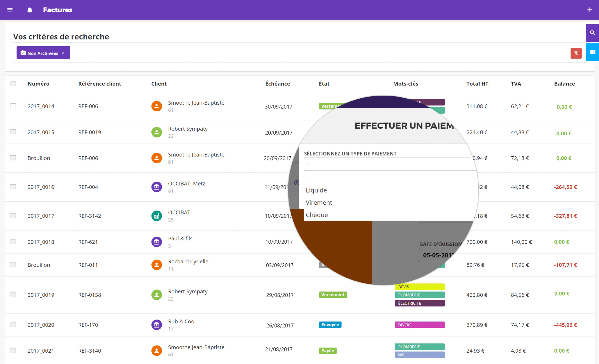Click OCCIBATI Metz bank avatar
Screen dimensions: 599x364
pyautogui.click(x=157, y=187)
